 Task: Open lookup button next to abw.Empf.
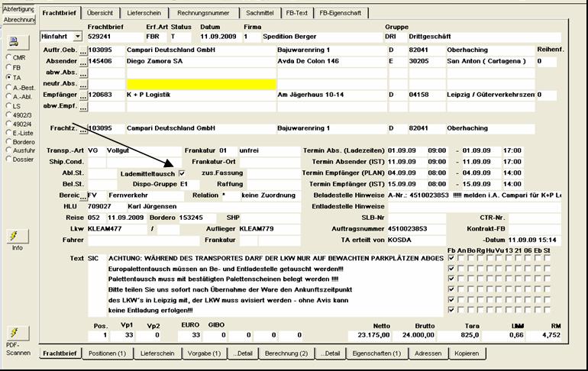83,107
